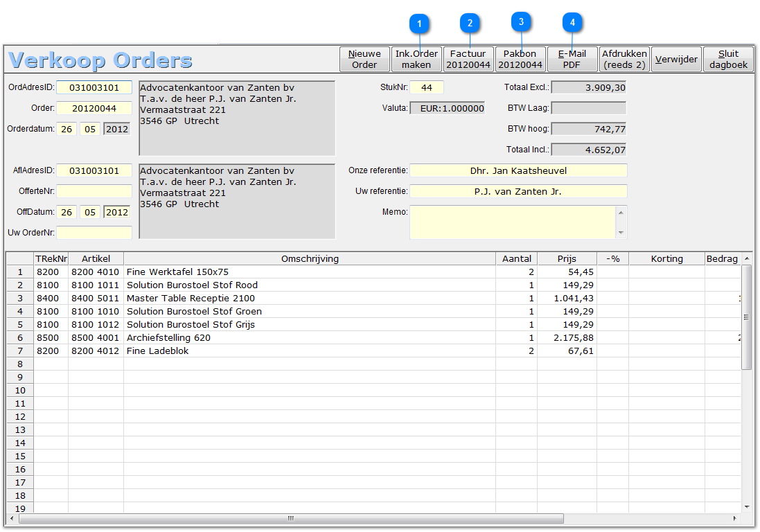Screen dimensions: 760x532
Task: Click Sluit dagboek to close the journal
Action: 728,59
